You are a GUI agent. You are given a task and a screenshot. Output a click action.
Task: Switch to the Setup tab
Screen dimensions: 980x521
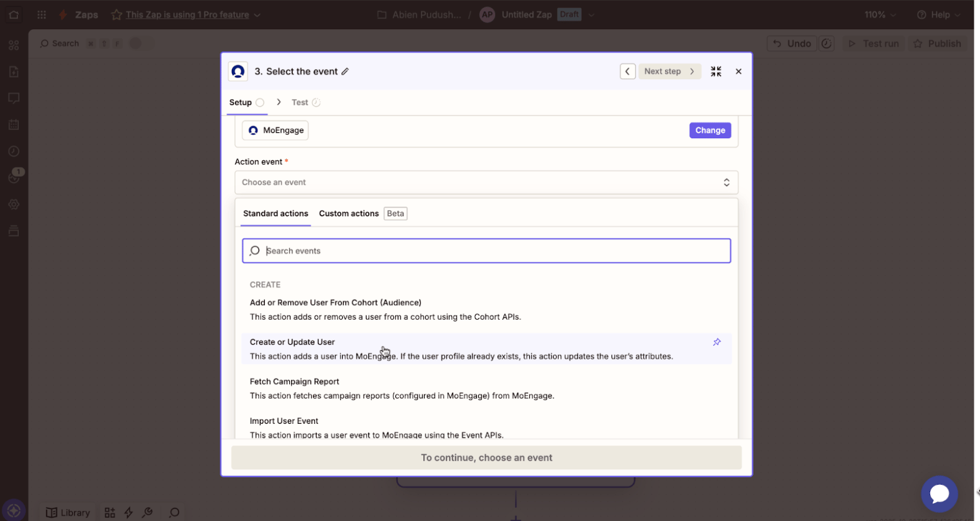tap(247, 102)
